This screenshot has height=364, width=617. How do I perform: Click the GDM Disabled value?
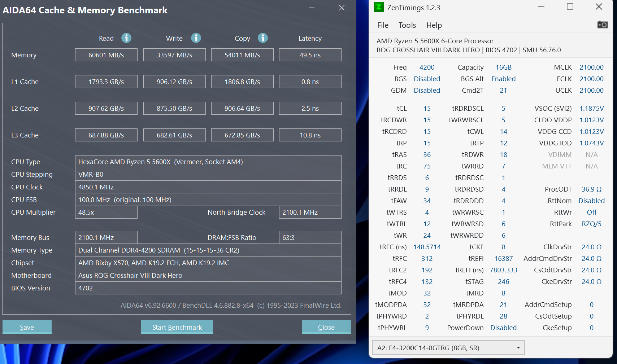pyautogui.click(x=427, y=91)
